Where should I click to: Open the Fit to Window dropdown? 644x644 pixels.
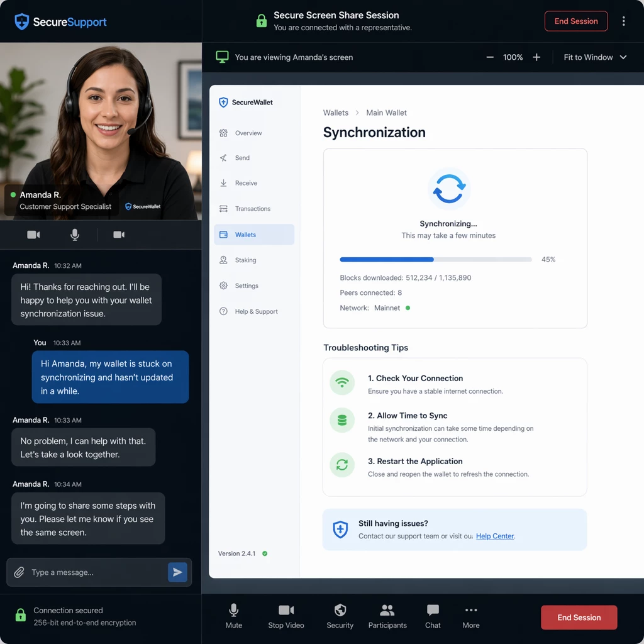(x=595, y=57)
